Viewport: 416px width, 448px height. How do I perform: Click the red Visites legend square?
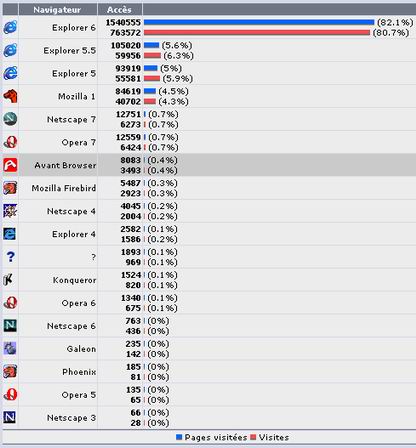click(x=253, y=437)
